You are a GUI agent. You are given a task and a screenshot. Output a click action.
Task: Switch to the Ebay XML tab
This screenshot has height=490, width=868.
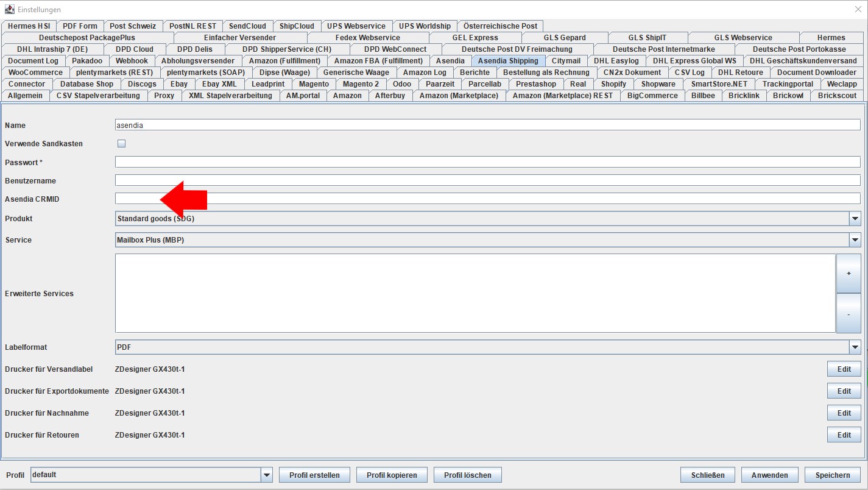pos(219,84)
